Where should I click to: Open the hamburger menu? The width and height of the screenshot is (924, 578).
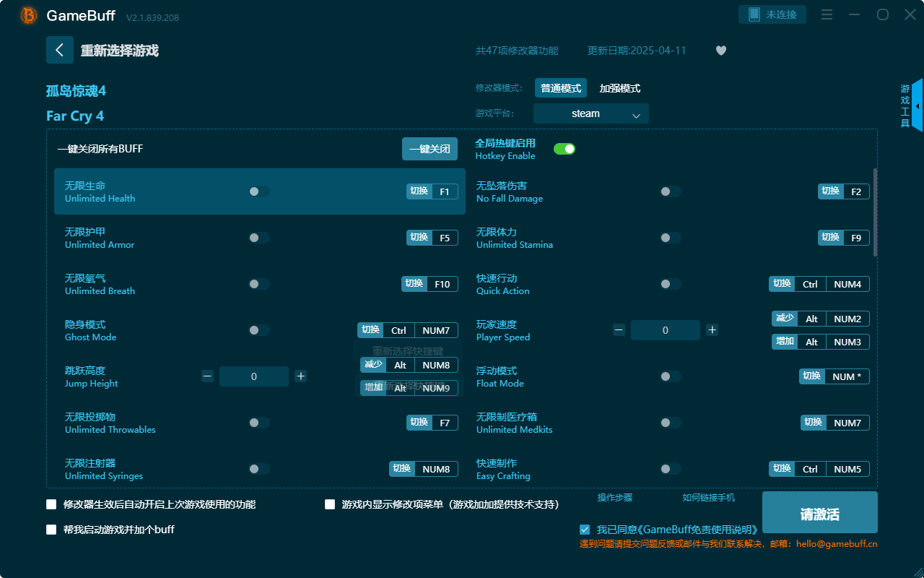point(827,14)
